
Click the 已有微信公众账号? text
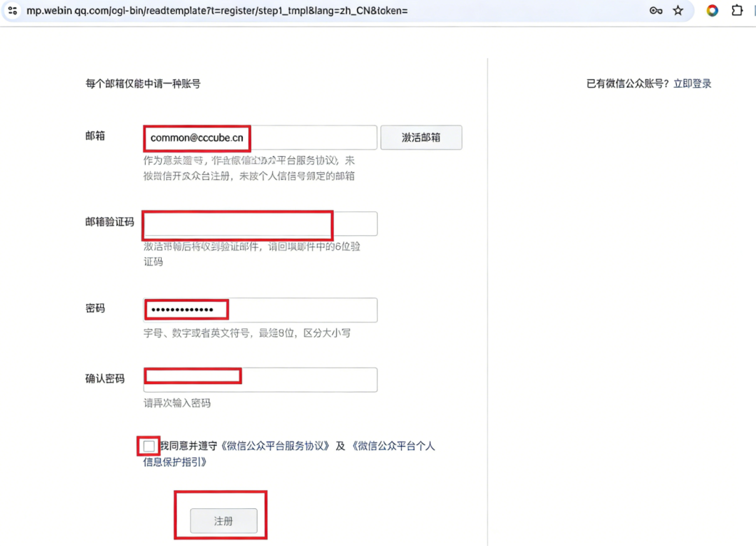coord(628,83)
